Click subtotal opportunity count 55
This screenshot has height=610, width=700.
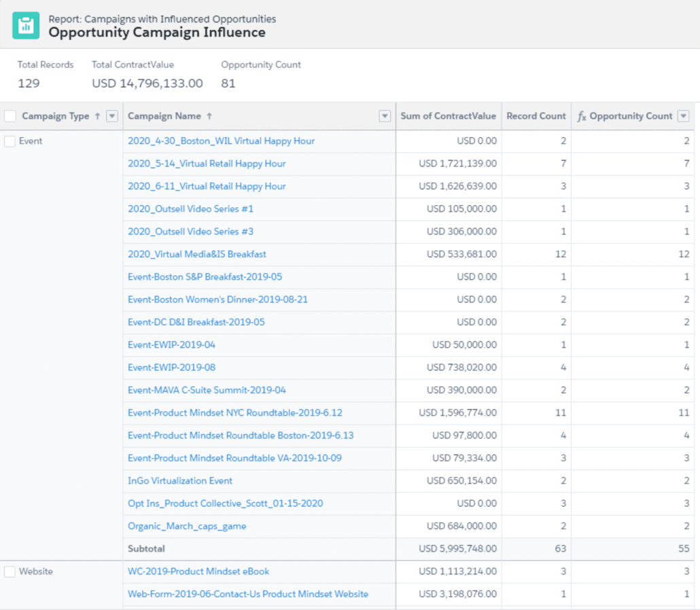point(684,549)
